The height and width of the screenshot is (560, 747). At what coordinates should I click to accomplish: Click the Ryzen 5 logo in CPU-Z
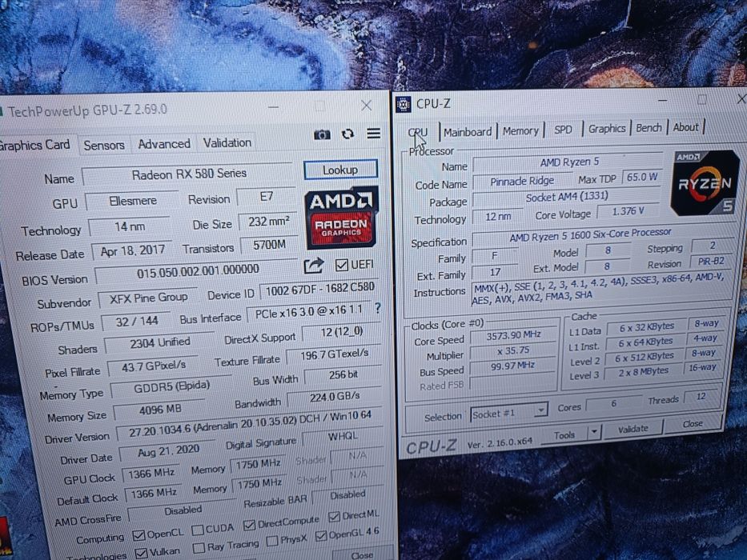click(x=705, y=183)
